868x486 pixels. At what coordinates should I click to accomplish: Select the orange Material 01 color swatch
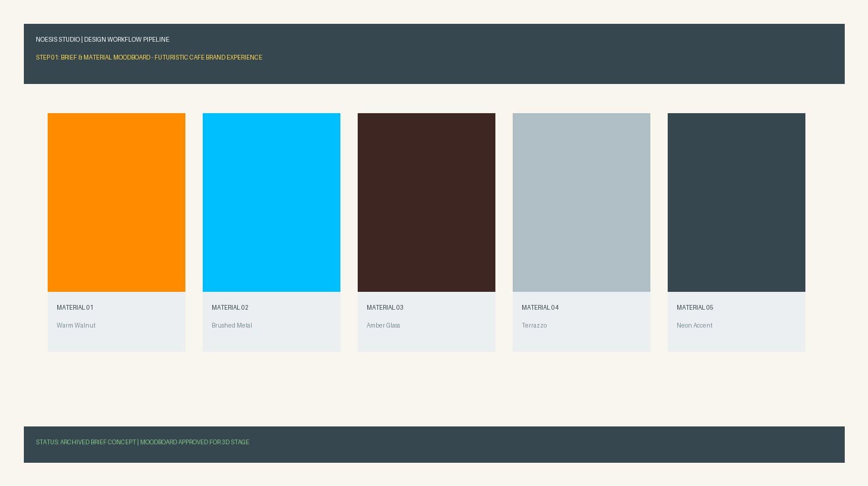(x=116, y=202)
